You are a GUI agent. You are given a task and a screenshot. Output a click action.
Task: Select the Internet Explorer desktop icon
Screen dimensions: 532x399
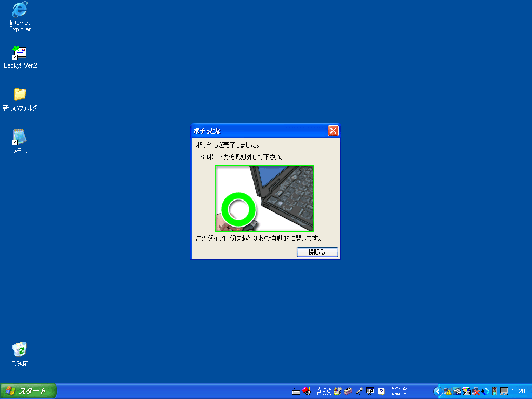pyautogui.click(x=20, y=17)
